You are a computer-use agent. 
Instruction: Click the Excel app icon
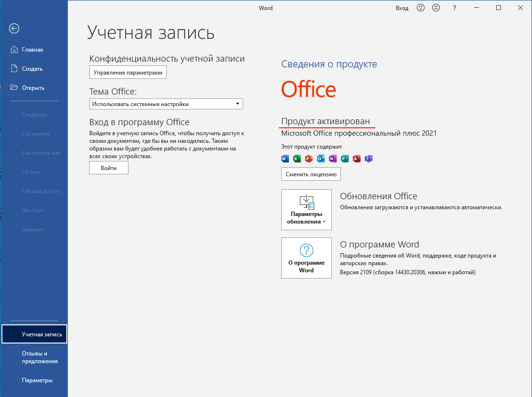click(297, 159)
